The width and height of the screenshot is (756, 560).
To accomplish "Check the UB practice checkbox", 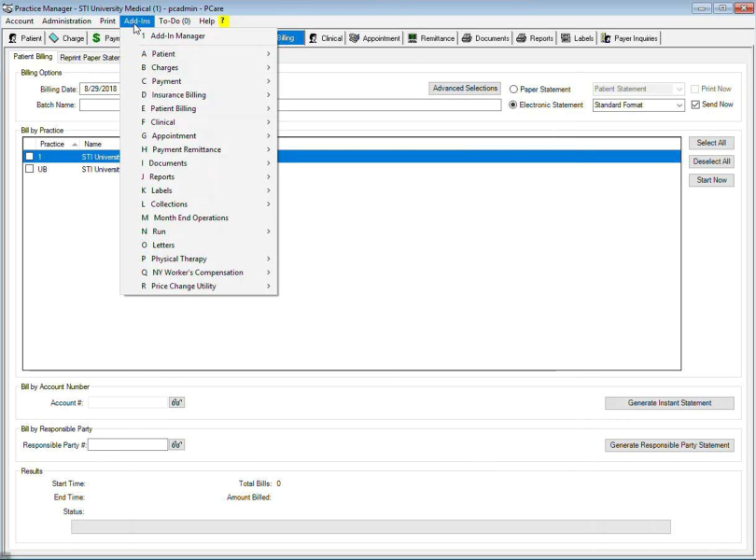I will point(30,170).
